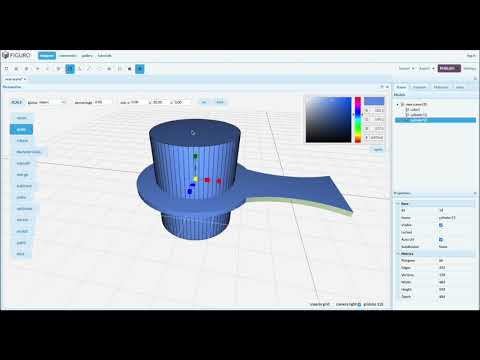Click the blue Z-axis gizmo handle
The width and height of the screenshot is (480, 360).
tap(190, 191)
